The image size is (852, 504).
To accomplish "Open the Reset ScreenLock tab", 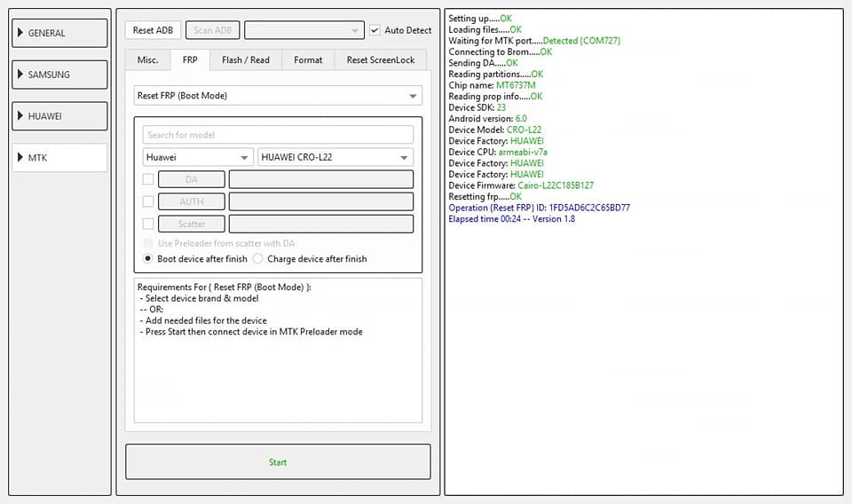I will click(x=381, y=59).
